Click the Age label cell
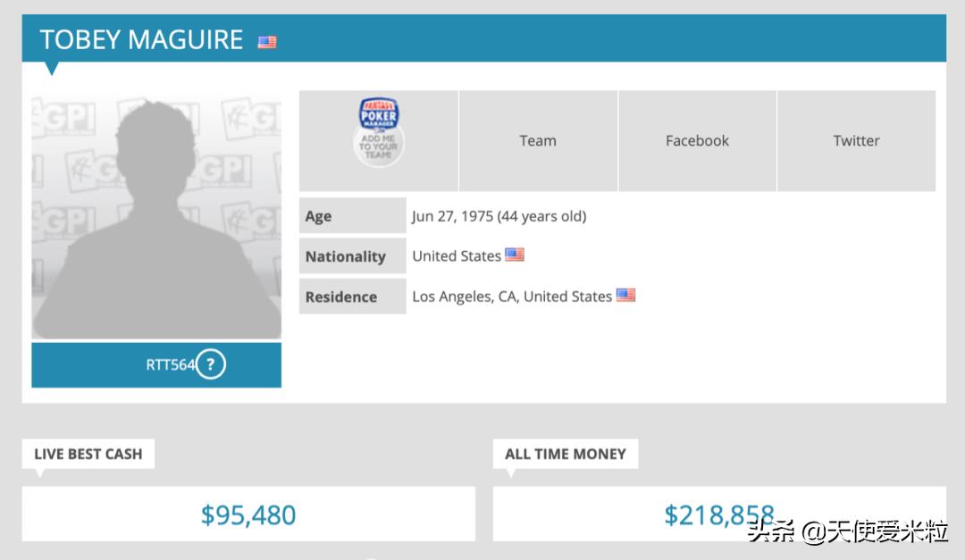The image size is (965, 560). point(352,216)
